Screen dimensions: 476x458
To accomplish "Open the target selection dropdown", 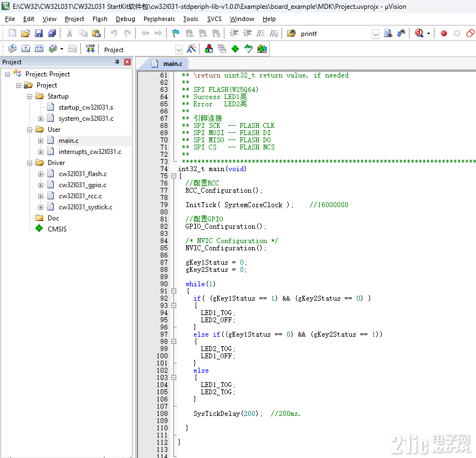I will (179, 50).
